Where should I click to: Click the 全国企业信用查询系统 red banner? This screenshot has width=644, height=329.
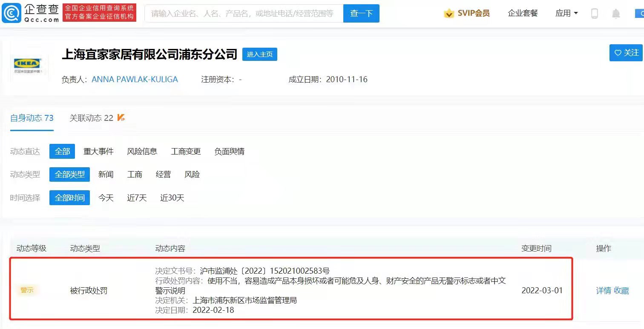pyautogui.click(x=99, y=13)
